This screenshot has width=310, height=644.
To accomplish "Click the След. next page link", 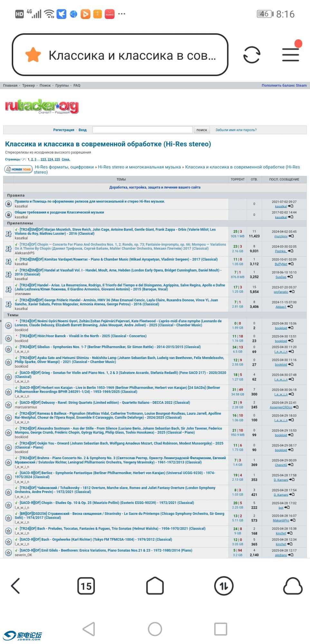I will pyautogui.click(x=66, y=159).
